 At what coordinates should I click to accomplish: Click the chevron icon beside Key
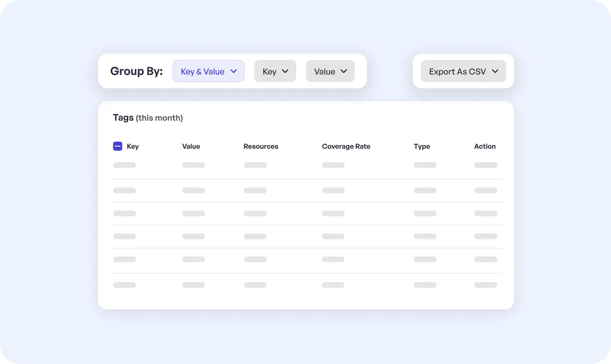click(x=285, y=71)
